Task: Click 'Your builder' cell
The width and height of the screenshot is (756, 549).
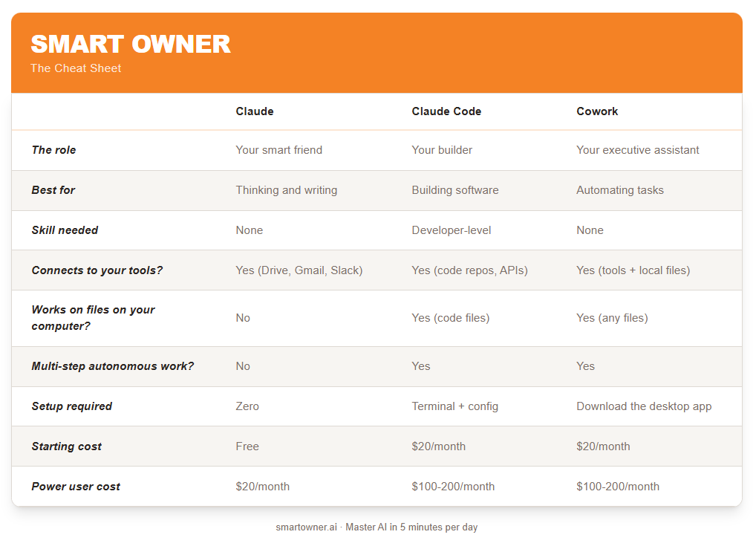Action: (442, 150)
